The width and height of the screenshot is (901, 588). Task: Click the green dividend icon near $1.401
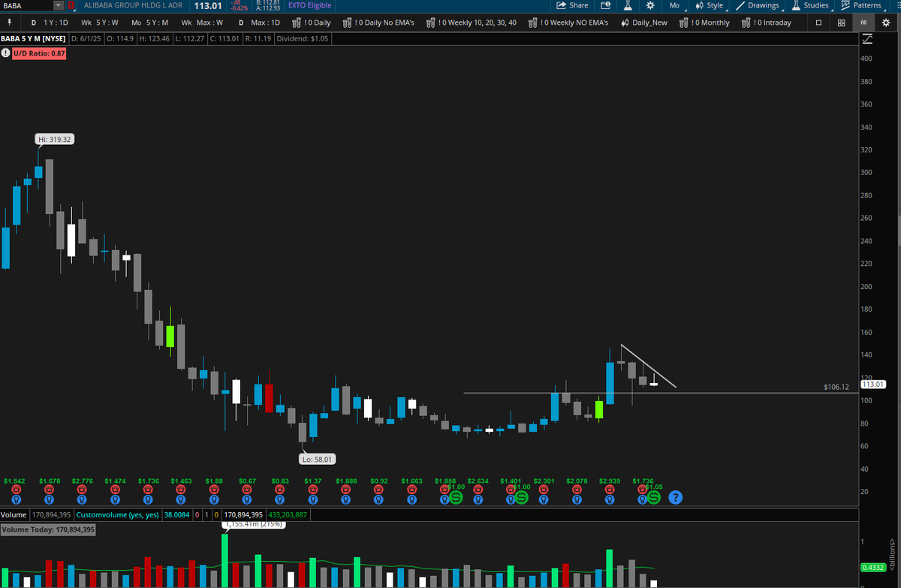coord(521,496)
